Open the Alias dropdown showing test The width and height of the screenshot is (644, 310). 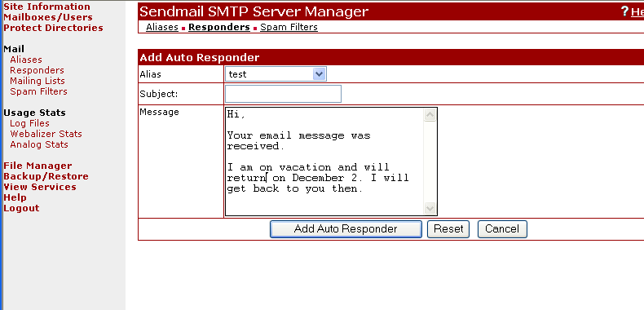click(276, 74)
